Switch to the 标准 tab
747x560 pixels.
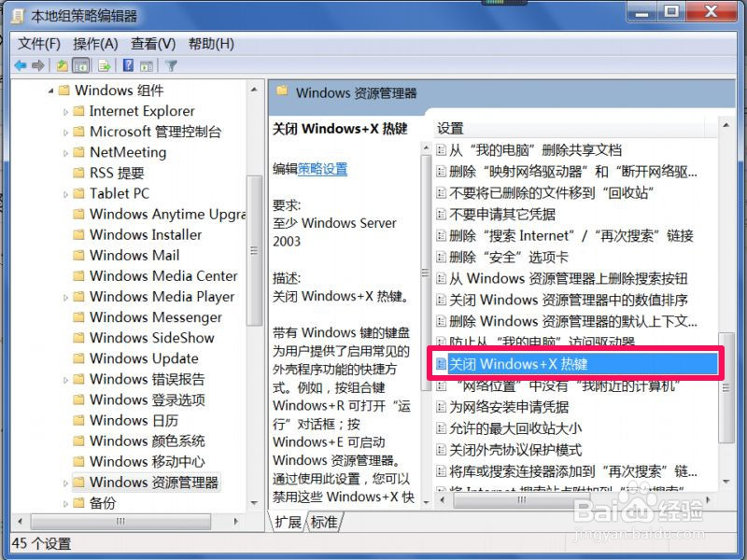point(324,522)
